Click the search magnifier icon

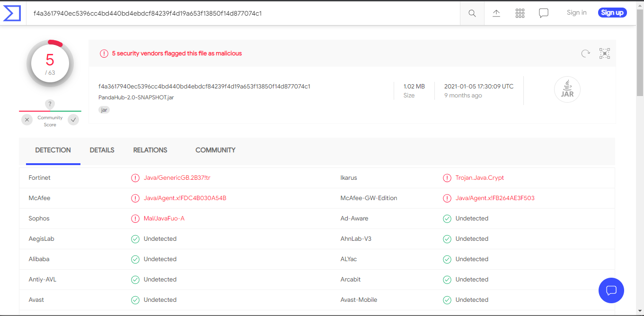point(472,13)
